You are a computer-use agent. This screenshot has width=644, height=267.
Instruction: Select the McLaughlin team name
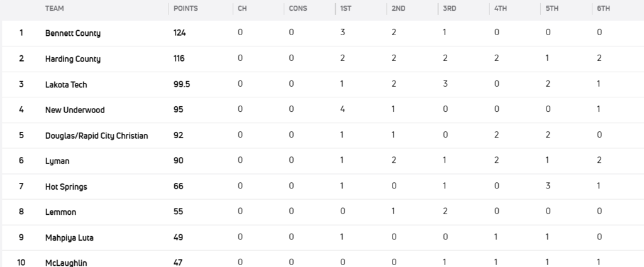66,262
